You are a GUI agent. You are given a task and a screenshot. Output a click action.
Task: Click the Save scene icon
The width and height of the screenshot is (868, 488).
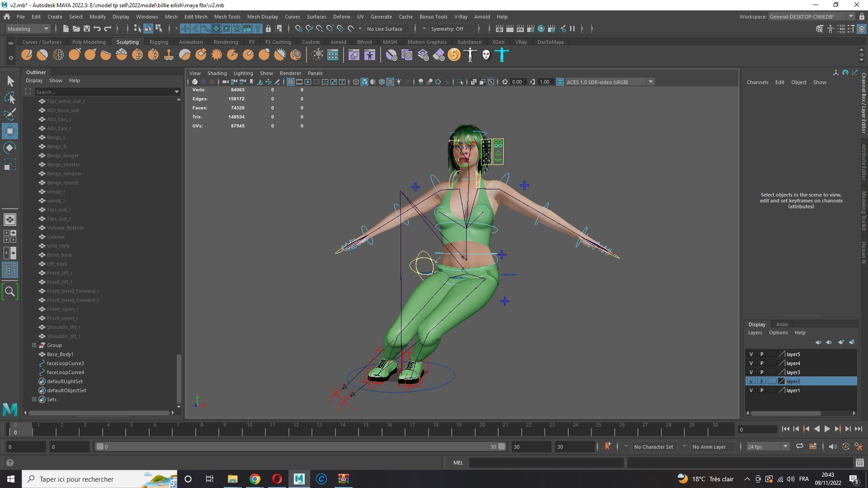[86, 29]
